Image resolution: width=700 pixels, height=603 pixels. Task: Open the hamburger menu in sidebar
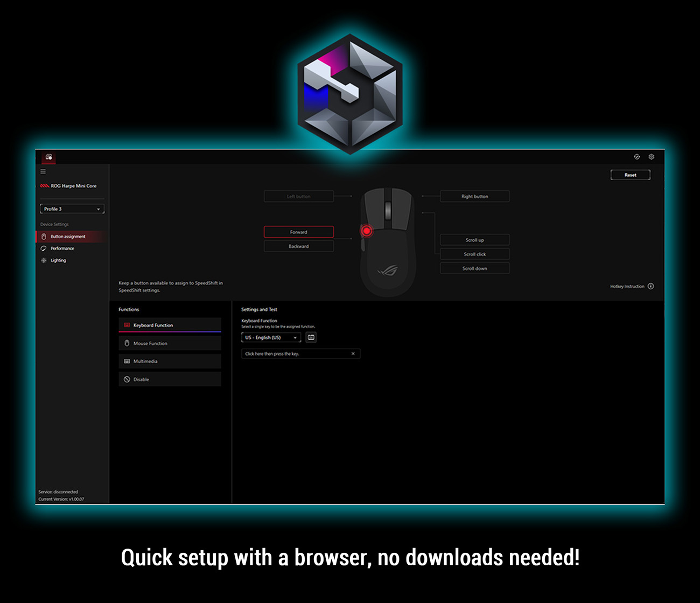tap(43, 172)
